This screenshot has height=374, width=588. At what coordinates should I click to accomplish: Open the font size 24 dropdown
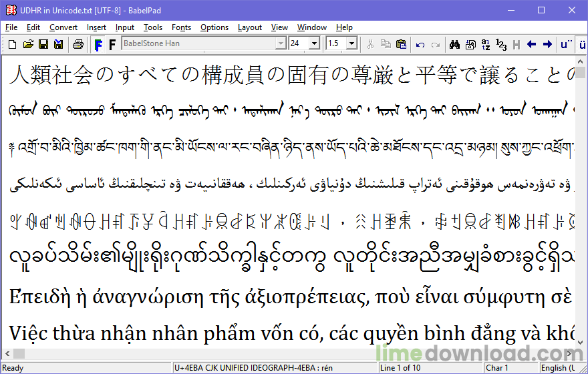[x=315, y=44]
